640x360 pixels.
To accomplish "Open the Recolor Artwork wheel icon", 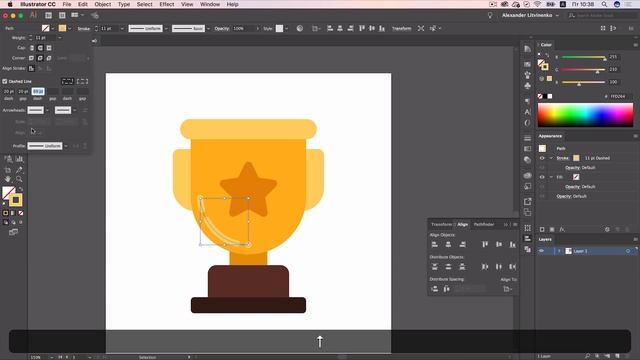I will click(300, 28).
